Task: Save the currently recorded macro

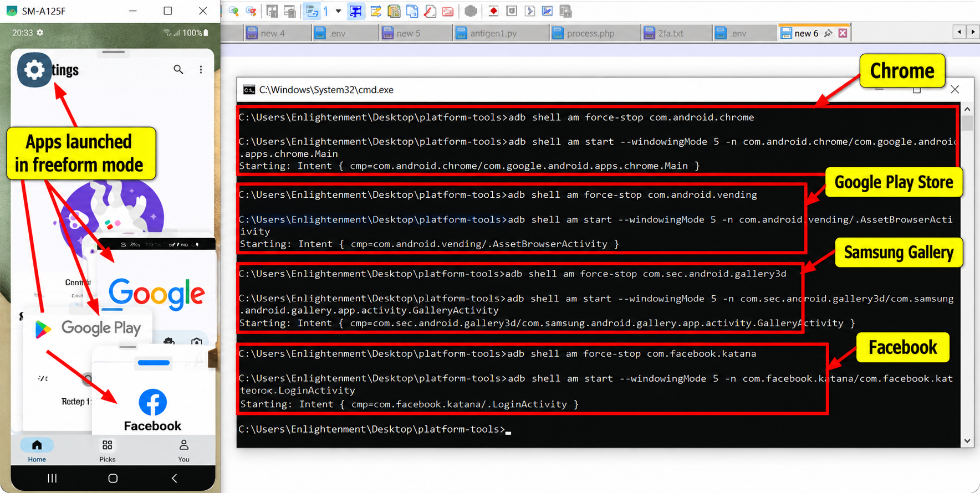Action: pyautogui.click(x=565, y=11)
